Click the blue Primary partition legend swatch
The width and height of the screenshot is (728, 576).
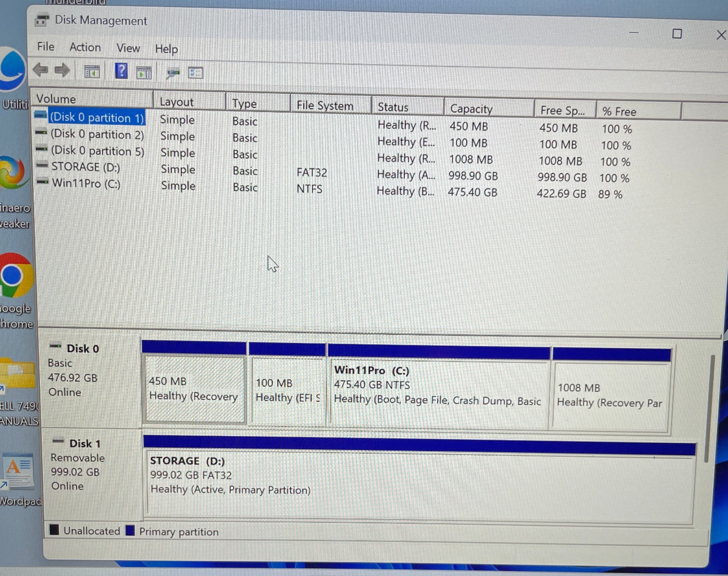point(130,531)
